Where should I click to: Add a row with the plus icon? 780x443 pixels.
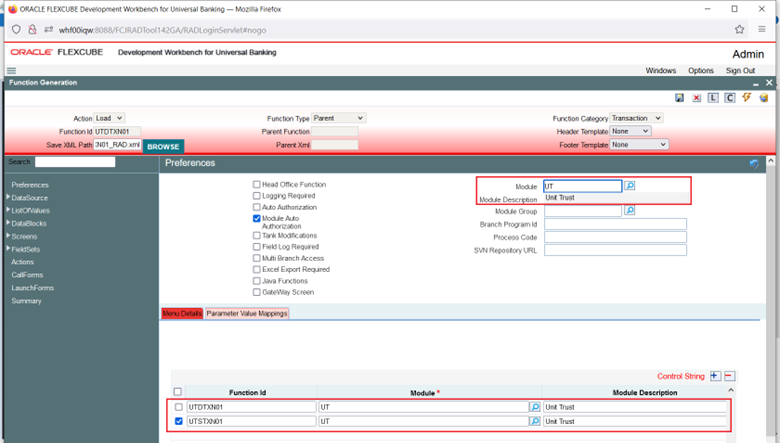pyautogui.click(x=715, y=376)
